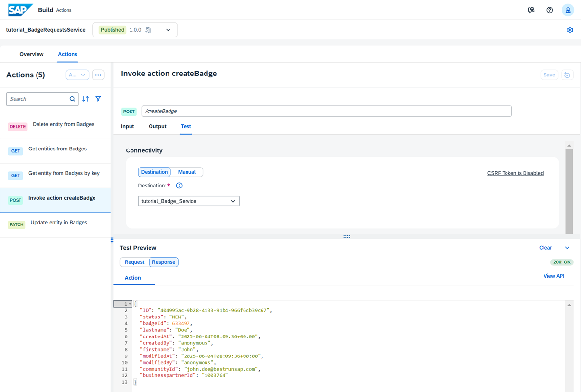581x392 pixels.
Task: Click the reset icon beside Save
Action: [567, 75]
